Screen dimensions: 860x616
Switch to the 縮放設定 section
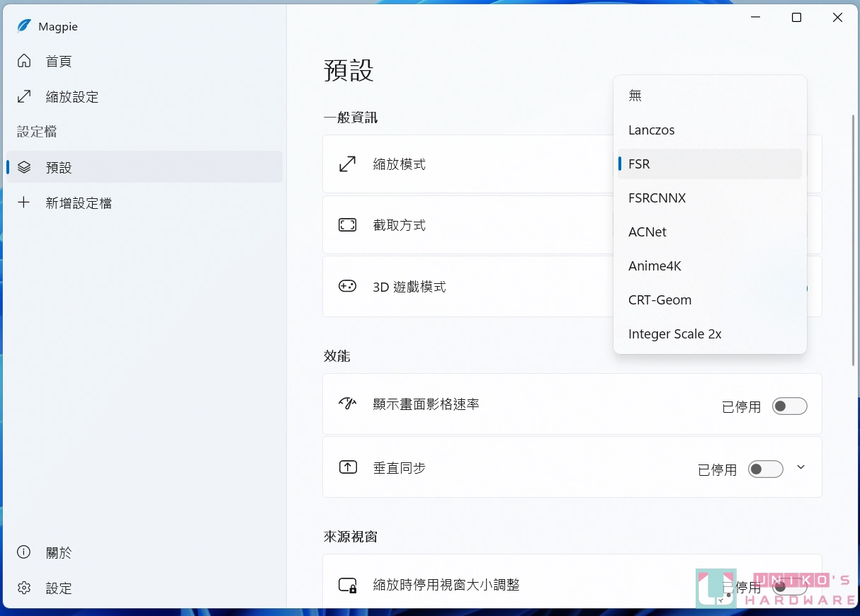click(71, 96)
